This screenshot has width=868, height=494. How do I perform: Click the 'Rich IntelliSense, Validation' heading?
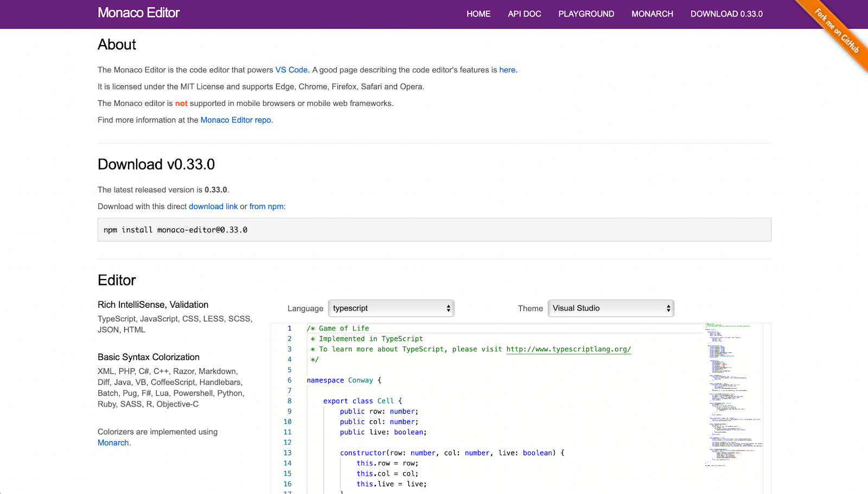(x=153, y=305)
